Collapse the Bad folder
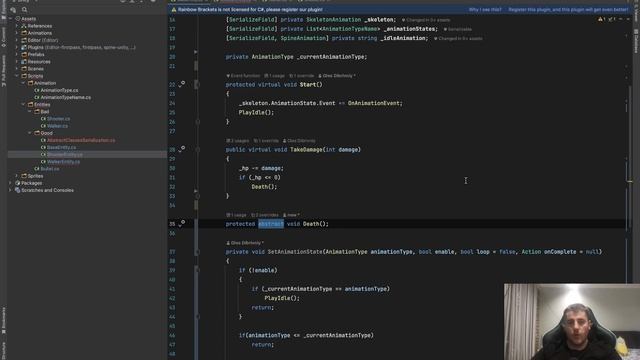 (x=30, y=111)
